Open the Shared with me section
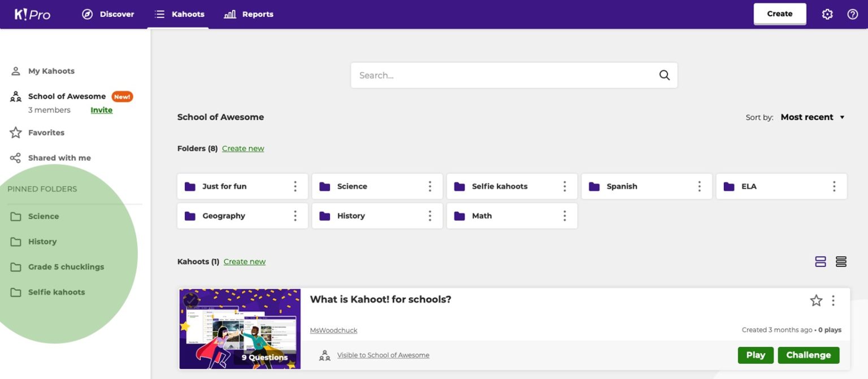Image resolution: width=868 pixels, height=379 pixels. click(59, 158)
